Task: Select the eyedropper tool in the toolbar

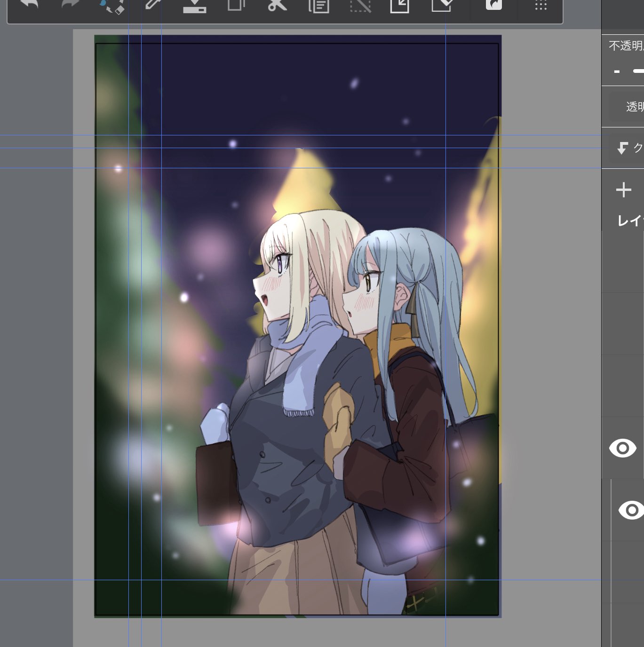Action: tap(154, 5)
